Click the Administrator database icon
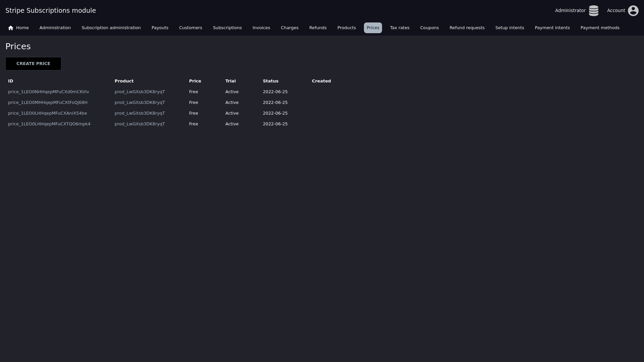The image size is (644, 362). tap(593, 11)
